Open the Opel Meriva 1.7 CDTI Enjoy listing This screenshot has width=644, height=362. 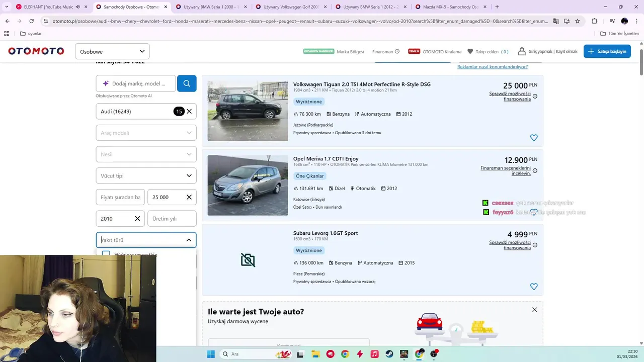coord(326,158)
